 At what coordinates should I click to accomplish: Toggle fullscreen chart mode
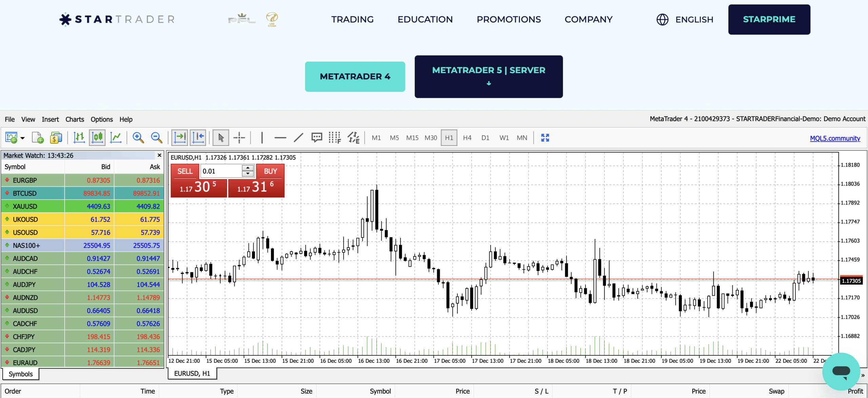(545, 138)
